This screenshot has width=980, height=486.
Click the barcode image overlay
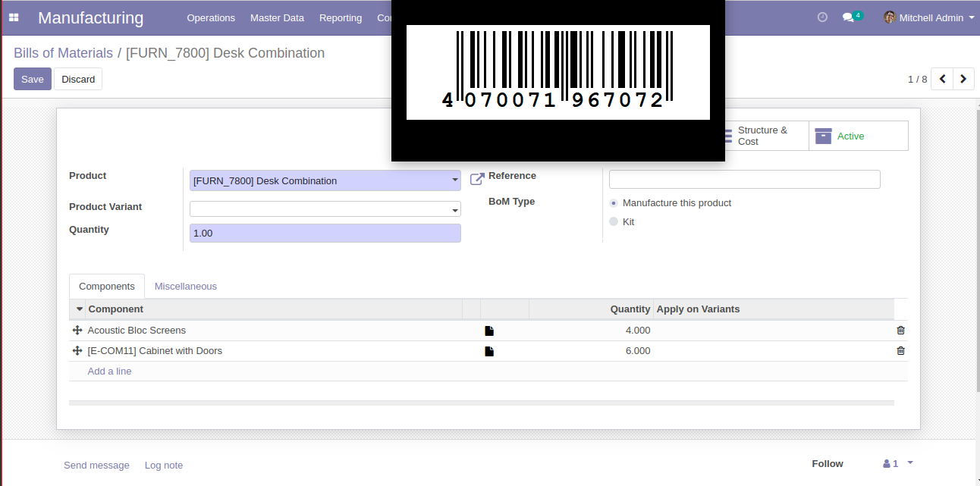point(558,72)
